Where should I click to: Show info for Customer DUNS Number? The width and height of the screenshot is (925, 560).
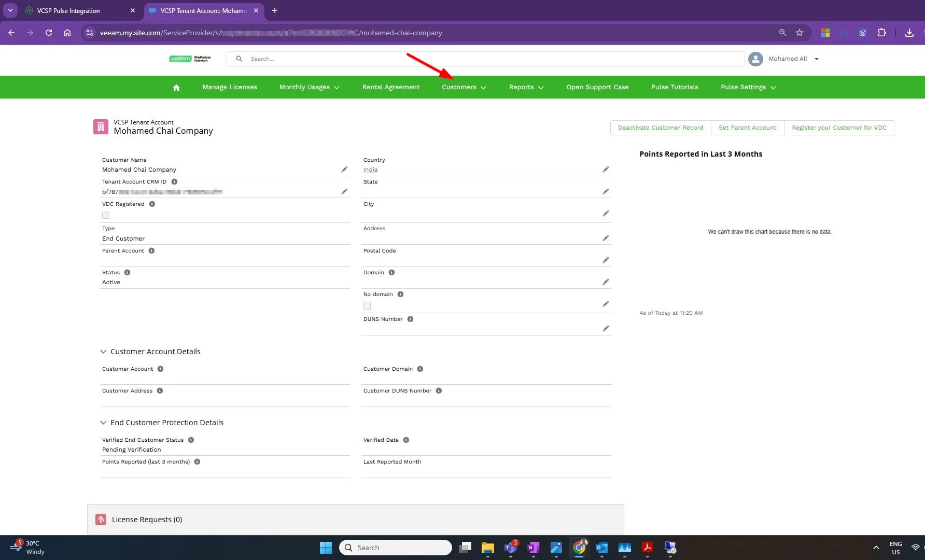coord(439,391)
